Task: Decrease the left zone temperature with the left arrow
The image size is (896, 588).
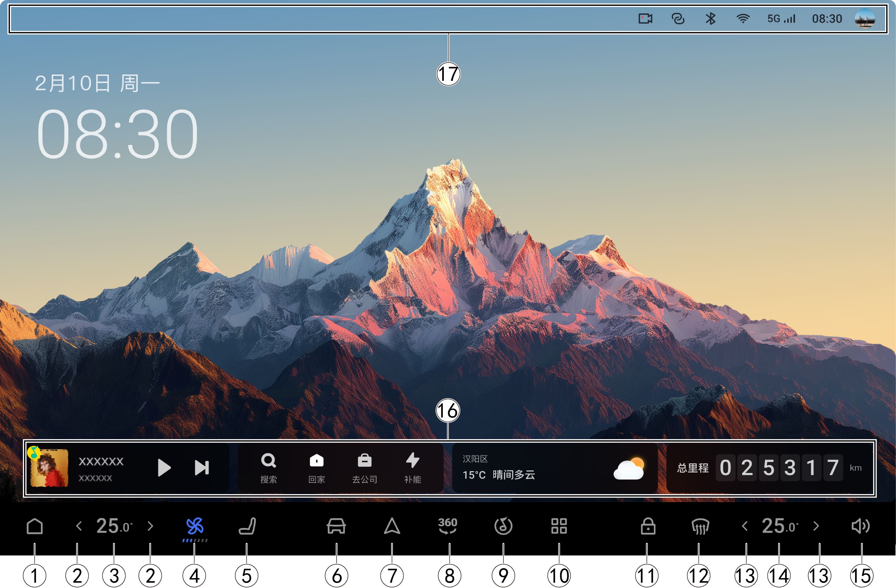Action: (79, 526)
